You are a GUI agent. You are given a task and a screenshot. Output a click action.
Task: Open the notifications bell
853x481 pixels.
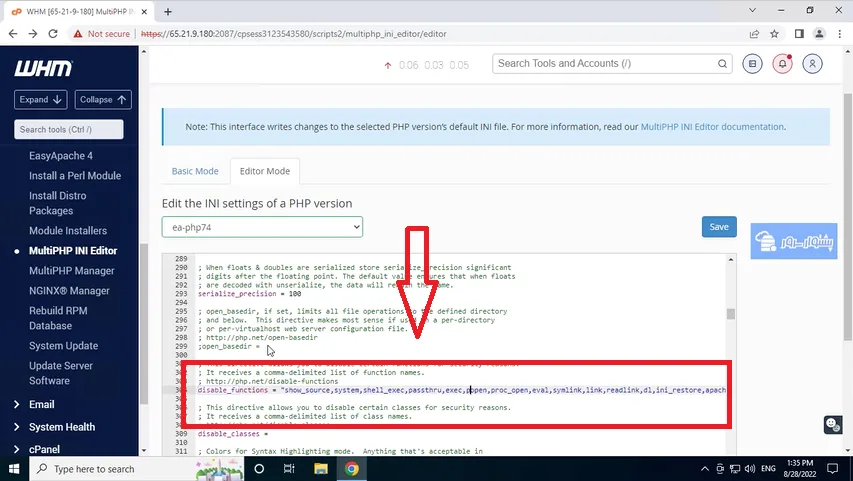782,64
